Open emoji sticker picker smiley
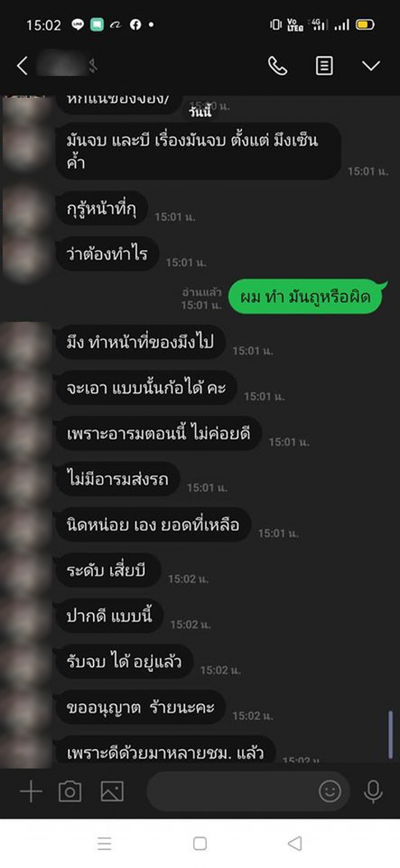Screen dimensions: 400x868 tap(330, 791)
